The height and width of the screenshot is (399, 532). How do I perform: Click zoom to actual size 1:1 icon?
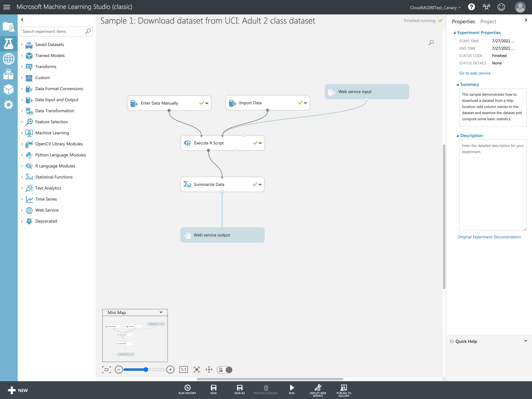tap(183, 369)
